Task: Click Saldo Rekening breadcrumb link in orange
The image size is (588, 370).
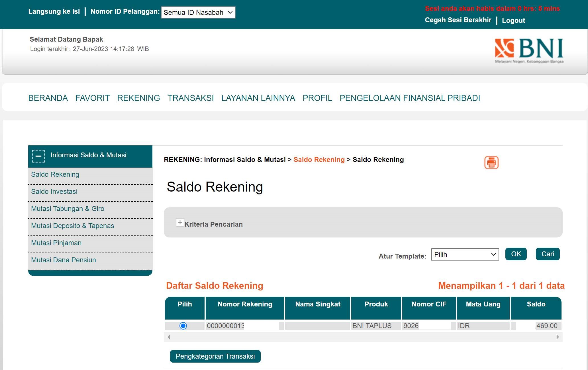Action: (319, 160)
